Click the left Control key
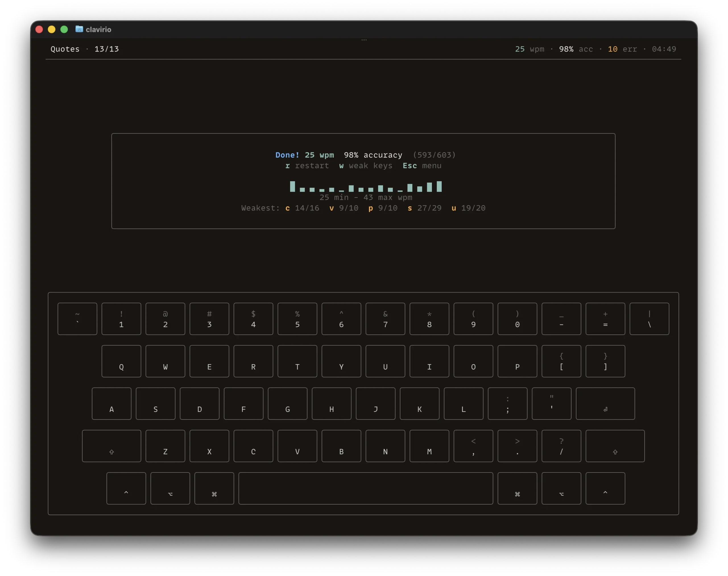 (x=126, y=488)
